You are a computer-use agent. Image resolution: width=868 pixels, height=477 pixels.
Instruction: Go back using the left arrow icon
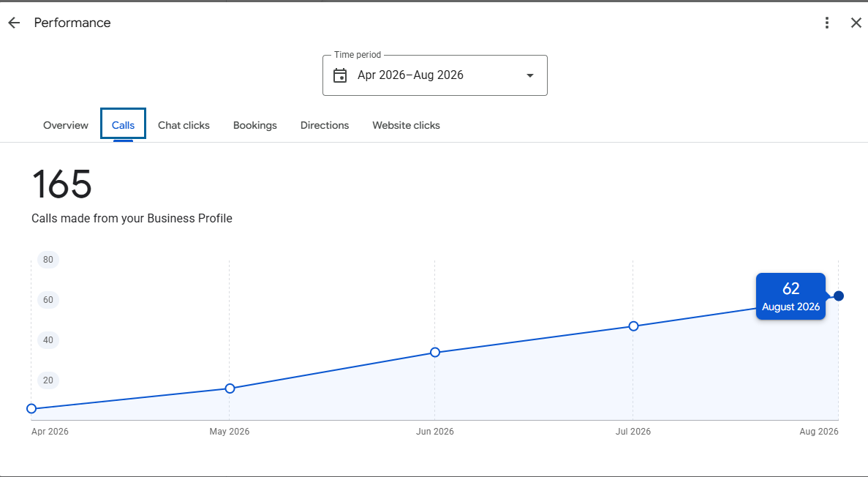[x=14, y=23]
